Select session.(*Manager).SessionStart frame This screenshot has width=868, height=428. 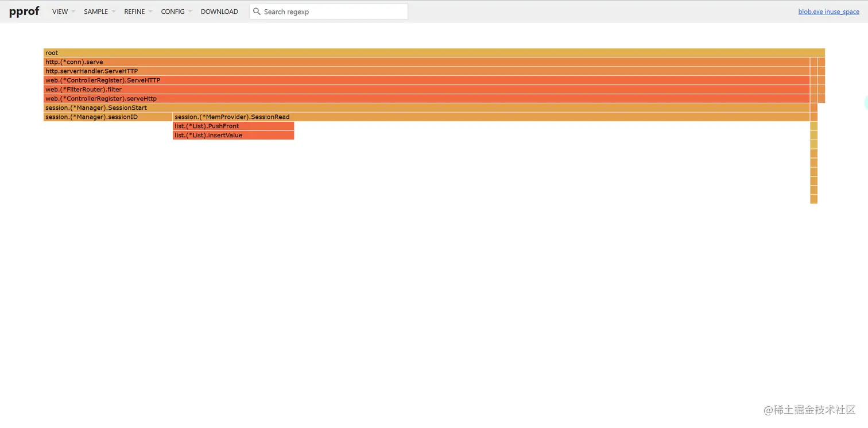[x=427, y=108]
